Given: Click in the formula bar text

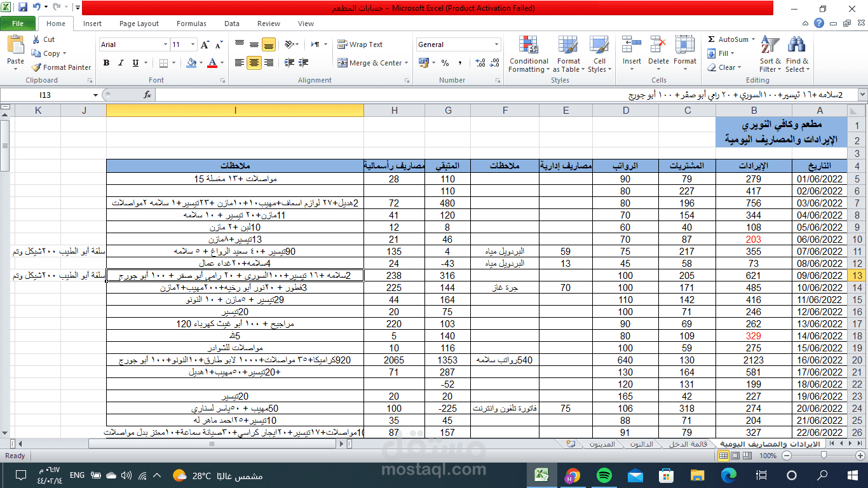Looking at the screenshot, I should pos(735,95).
